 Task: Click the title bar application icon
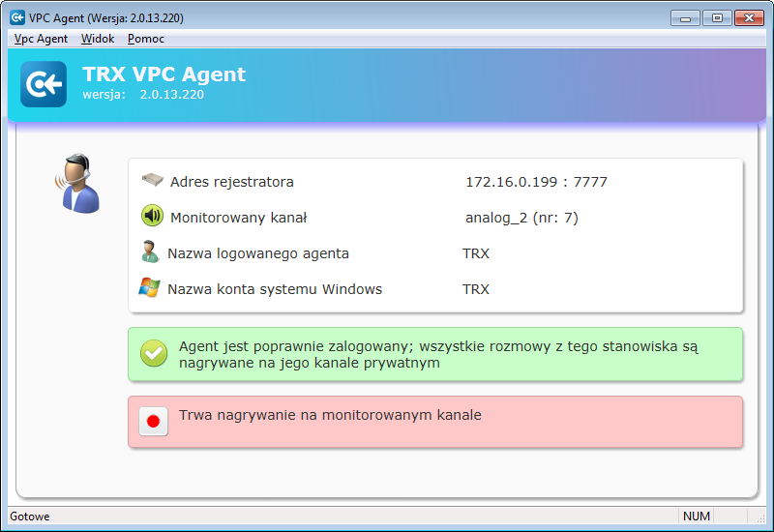[17, 17]
